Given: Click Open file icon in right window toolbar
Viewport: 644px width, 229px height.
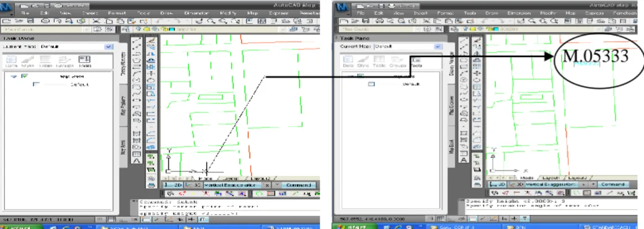Looking at the screenshot, I should pyautogui.click(x=354, y=22).
